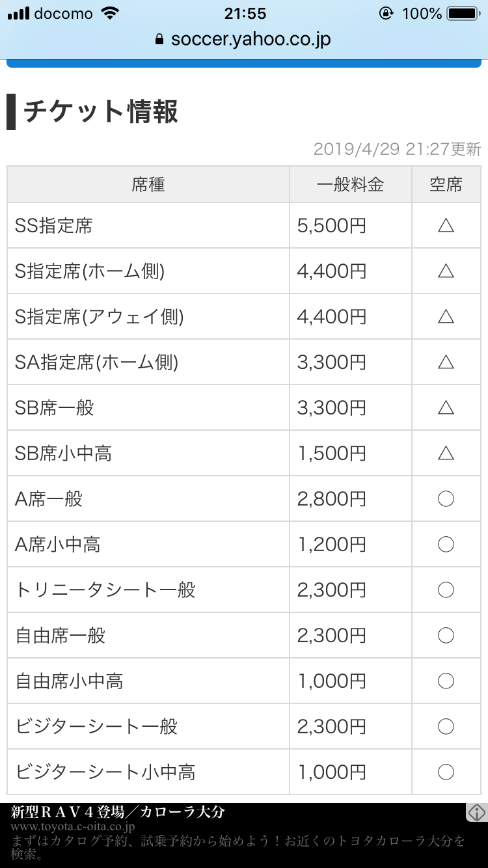Select the 一般料金 column header

(350, 185)
